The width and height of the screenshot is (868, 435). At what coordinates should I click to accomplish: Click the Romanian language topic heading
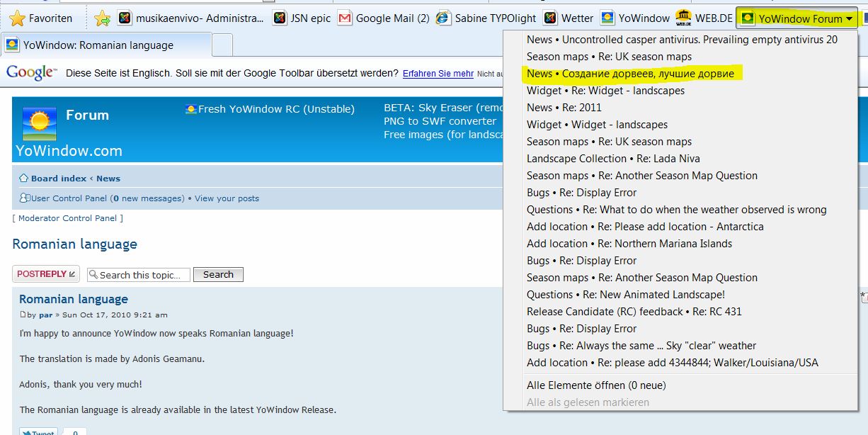point(74,244)
